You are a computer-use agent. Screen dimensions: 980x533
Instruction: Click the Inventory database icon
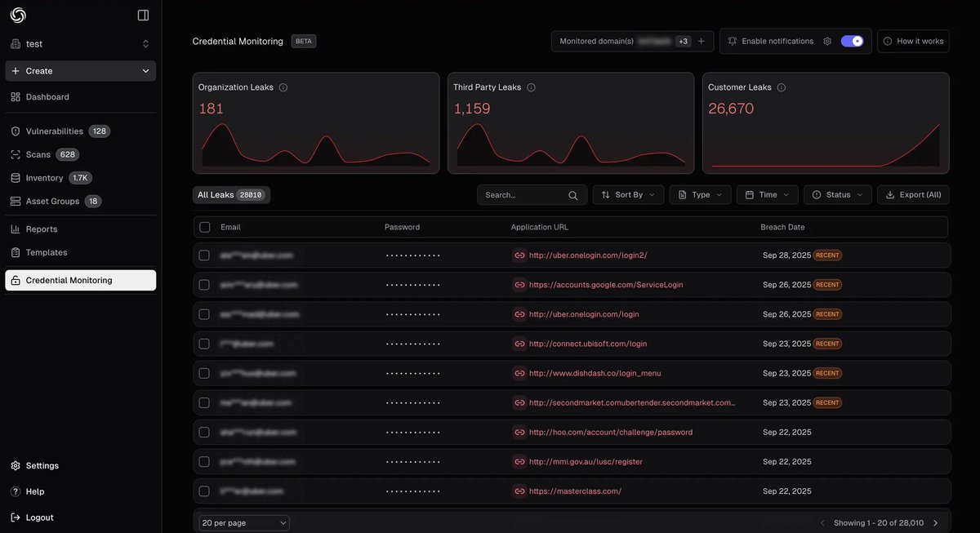point(14,176)
